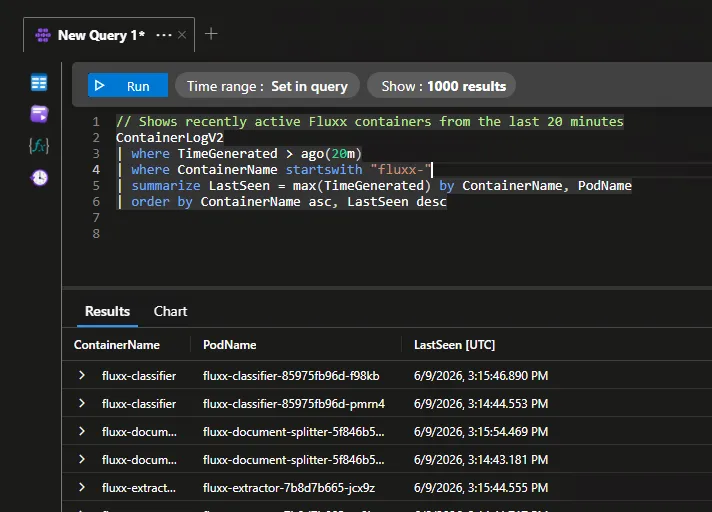This screenshot has height=512, width=712.
Task: Expand the row for pod fluxx-classifier-85975fb96d-pmm4
Action: click(82, 404)
